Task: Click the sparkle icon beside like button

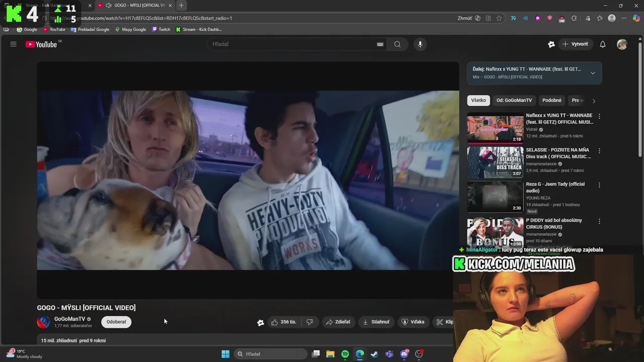Action: point(261,322)
